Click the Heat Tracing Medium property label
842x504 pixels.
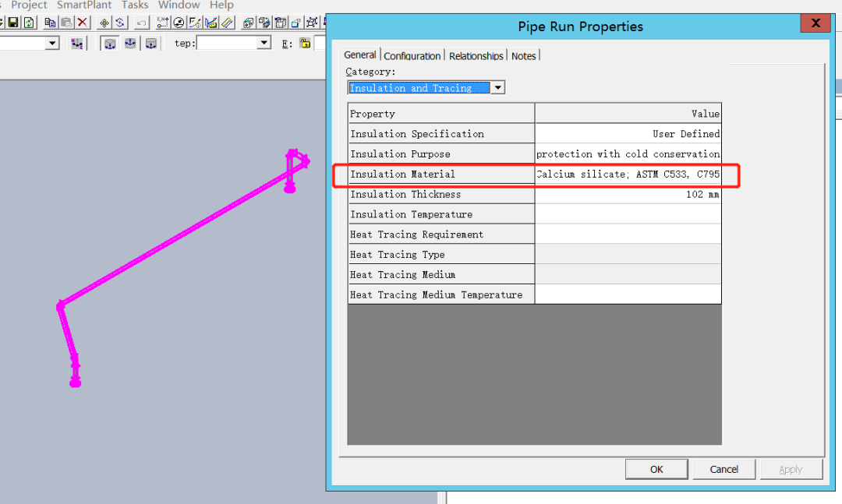click(x=403, y=275)
